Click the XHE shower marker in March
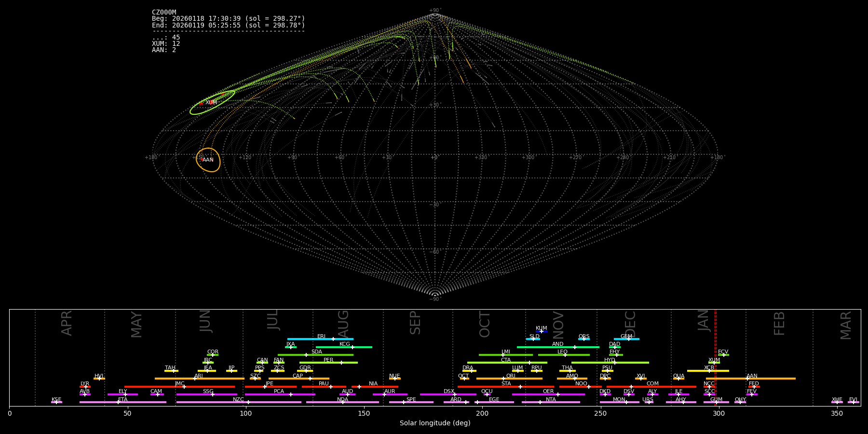The height and width of the screenshot is (434, 868). coord(837,402)
